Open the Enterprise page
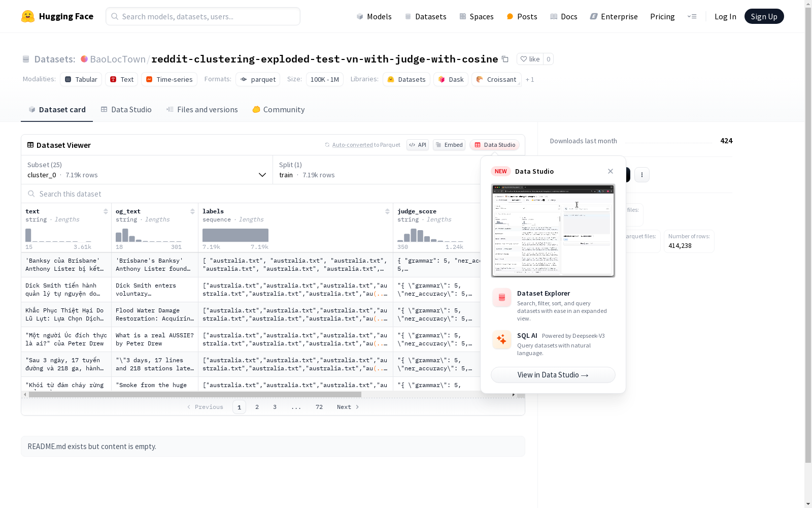Viewport: 812px width, 508px height. point(614,16)
